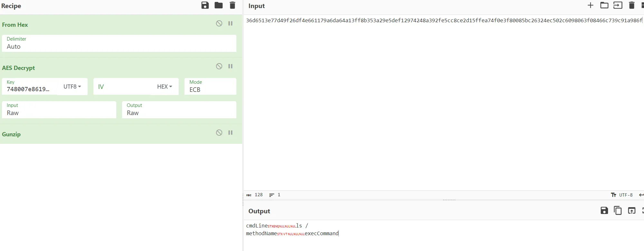Click the AES Key input field

[30, 89]
